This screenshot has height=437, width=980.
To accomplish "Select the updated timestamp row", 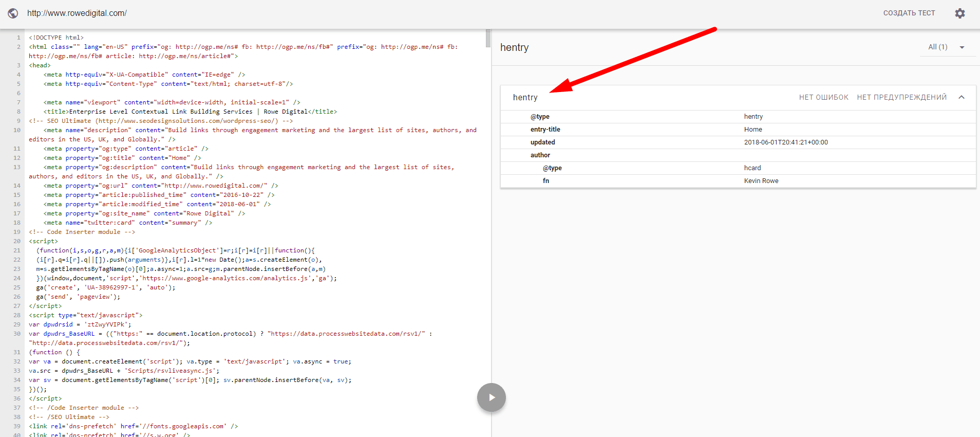I will (738, 142).
